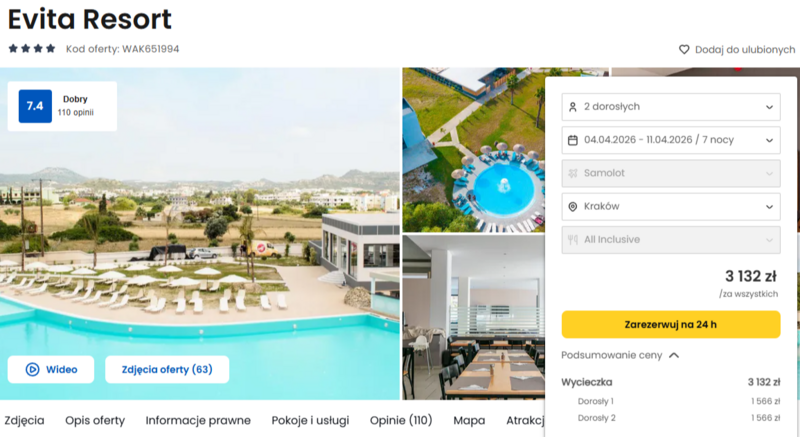Click the calendar icon in date field
Screen dimensions: 800x437
point(572,140)
